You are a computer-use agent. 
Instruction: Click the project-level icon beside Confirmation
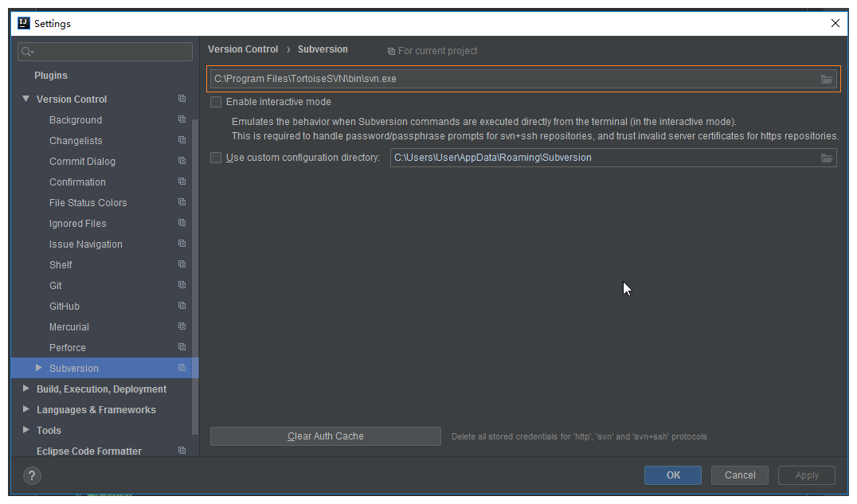pos(182,182)
